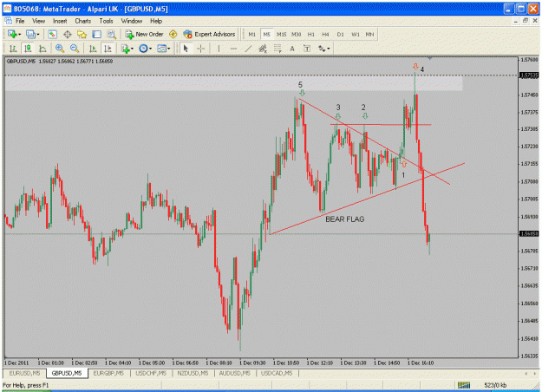Open the Charts menu
Screen dimensions: 542x392
click(x=83, y=21)
